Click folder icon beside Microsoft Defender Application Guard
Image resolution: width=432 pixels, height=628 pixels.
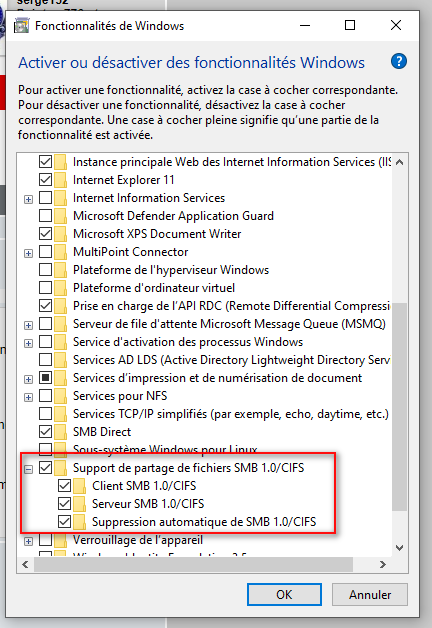pos(60,216)
